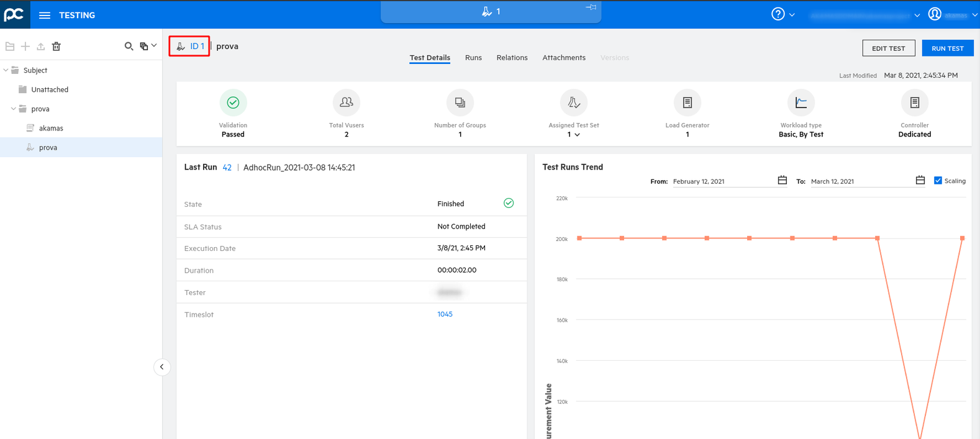980x439 pixels.
Task: Click the plus icon to add test
Action: click(x=25, y=46)
